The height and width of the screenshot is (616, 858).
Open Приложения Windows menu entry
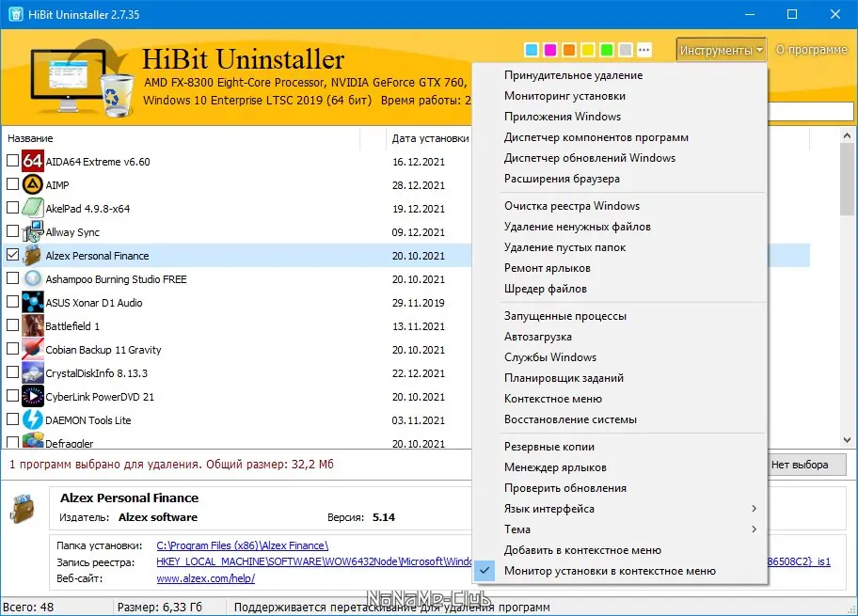coord(620,117)
